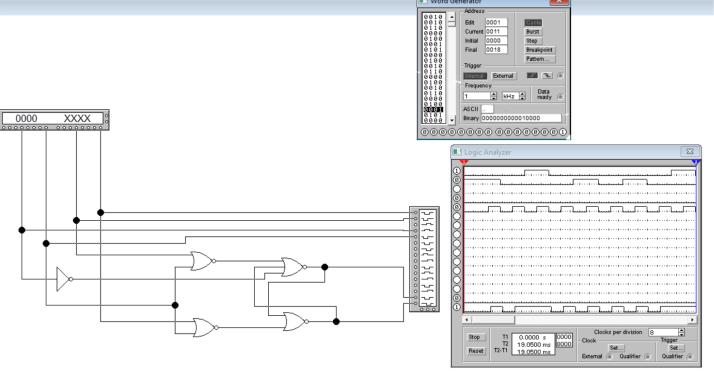Click the Edit address field
714x375 pixels.
[496, 22]
